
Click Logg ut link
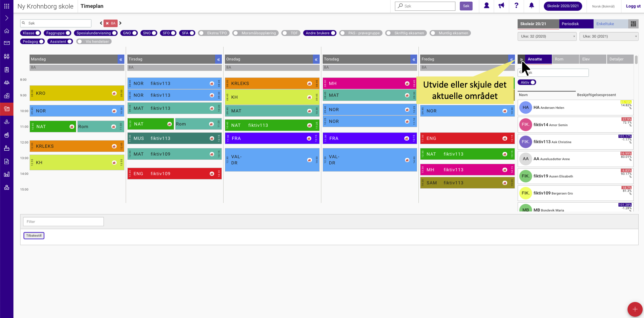click(633, 6)
